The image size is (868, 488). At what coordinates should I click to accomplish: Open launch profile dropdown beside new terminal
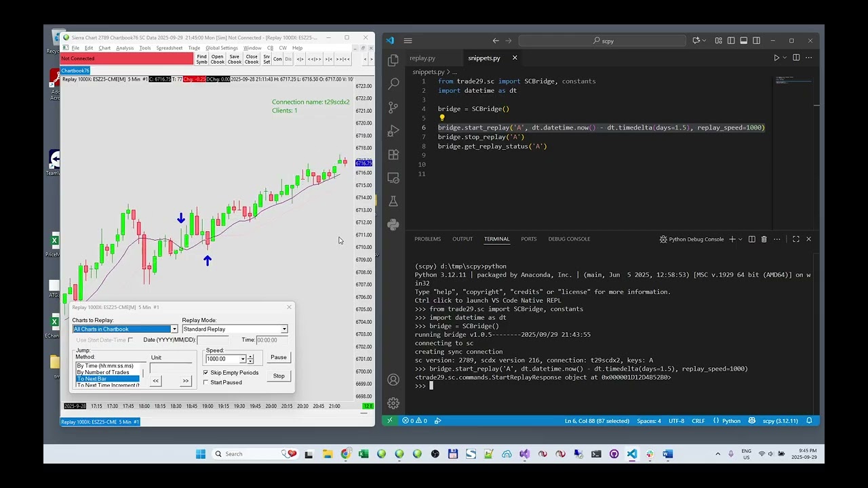click(741, 239)
